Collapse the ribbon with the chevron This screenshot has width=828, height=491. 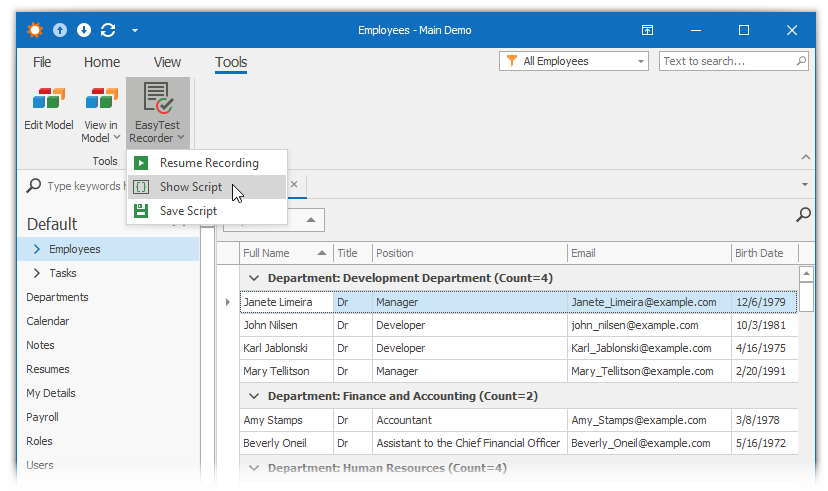point(804,157)
